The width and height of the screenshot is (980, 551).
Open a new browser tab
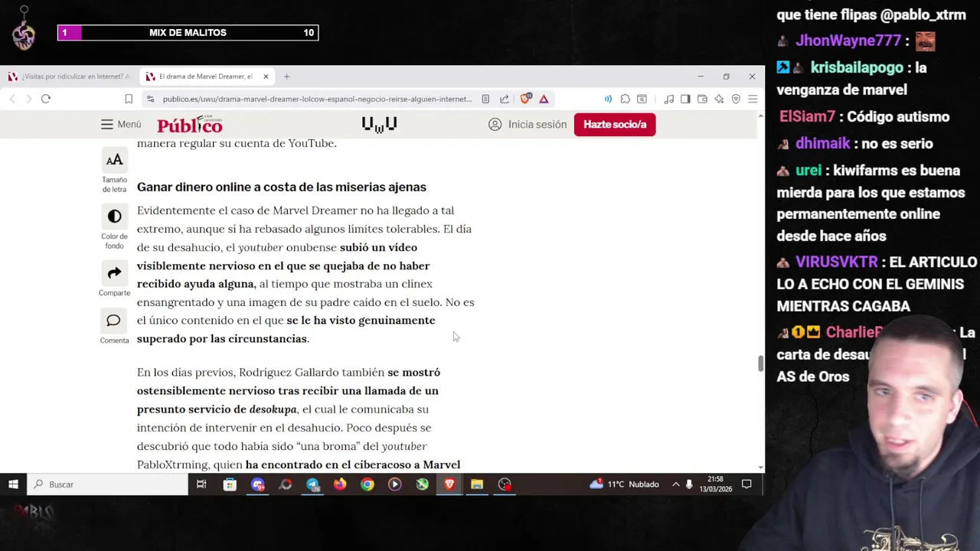(x=286, y=77)
